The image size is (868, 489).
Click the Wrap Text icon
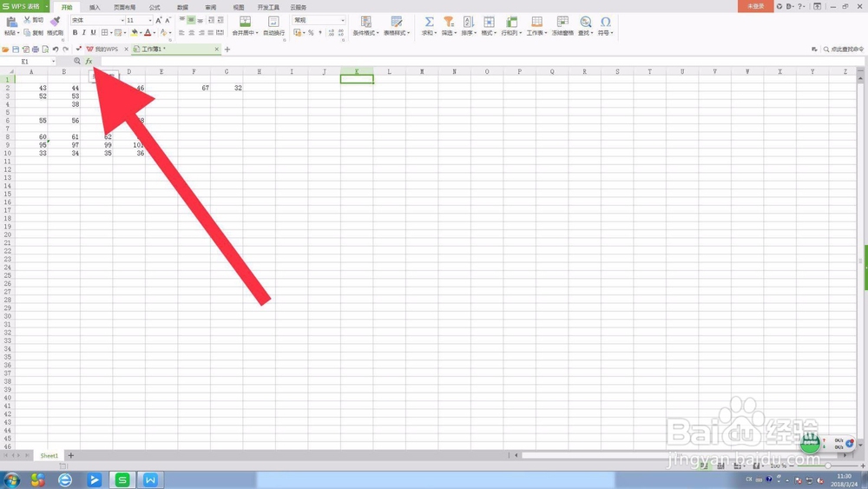tap(273, 22)
